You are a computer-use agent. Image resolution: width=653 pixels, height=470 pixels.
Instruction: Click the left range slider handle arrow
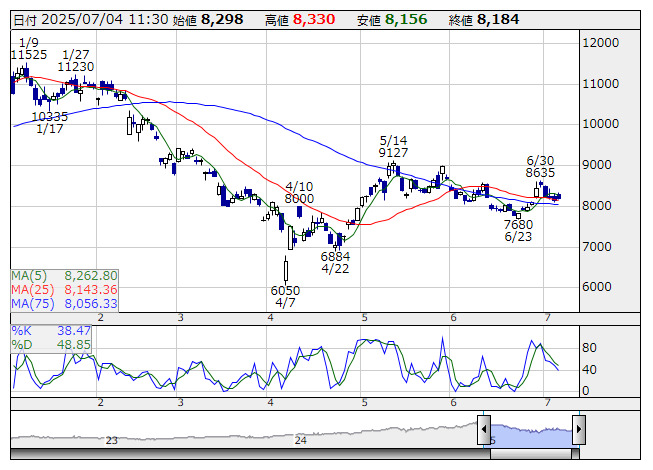(484, 429)
